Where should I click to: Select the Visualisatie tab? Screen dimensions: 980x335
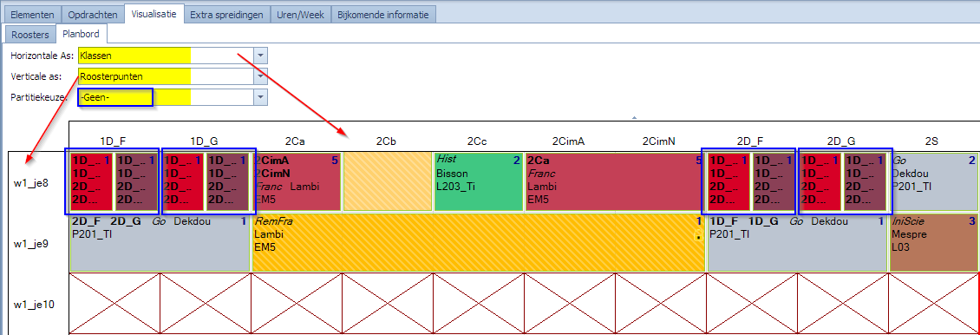coord(154,13)
